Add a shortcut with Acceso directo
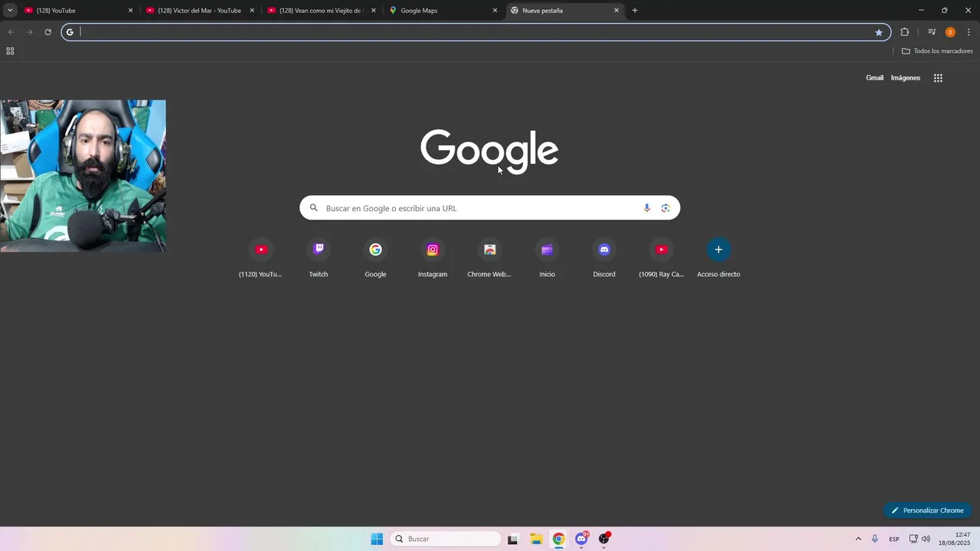 click(x=718, y=259)
